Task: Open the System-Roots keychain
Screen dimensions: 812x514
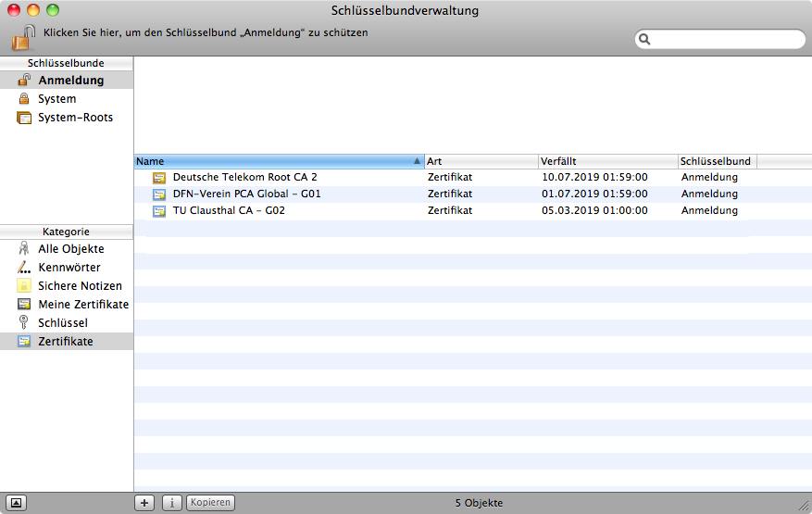Action: 75,118
